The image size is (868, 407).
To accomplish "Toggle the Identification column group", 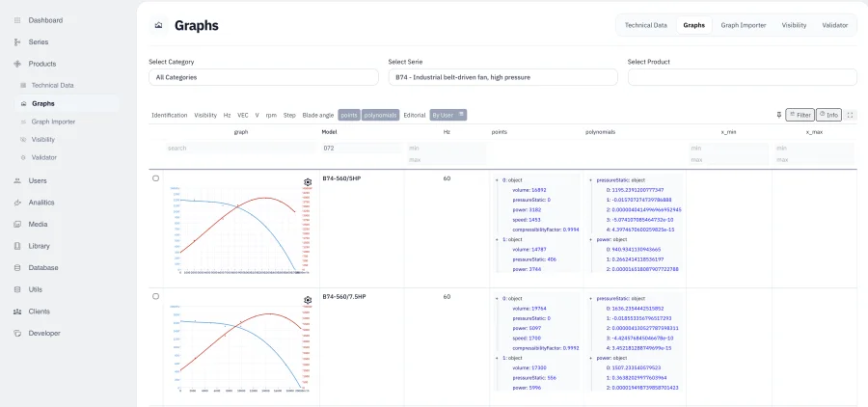I will [x=170, y=115].
